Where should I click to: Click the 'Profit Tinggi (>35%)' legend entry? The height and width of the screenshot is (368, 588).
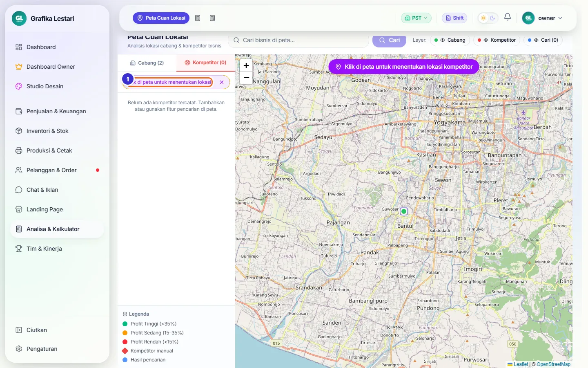point(149,324)
